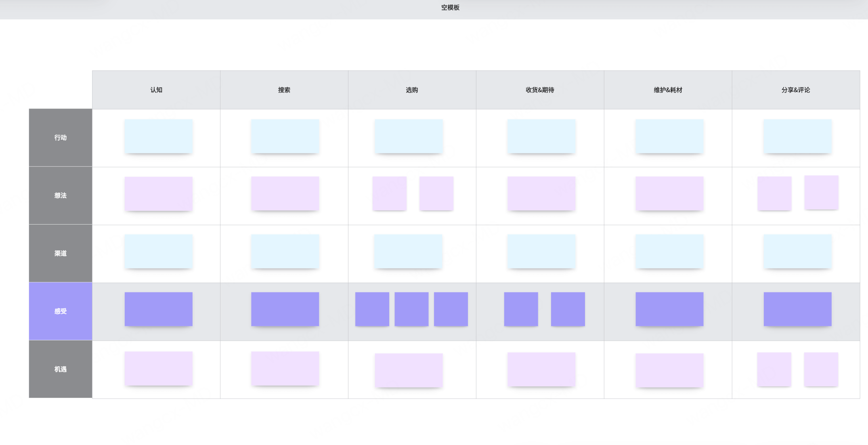Screen dimensions: 868x445
Task: Click the 想法 row label
Action: click(x=61, y=195)
